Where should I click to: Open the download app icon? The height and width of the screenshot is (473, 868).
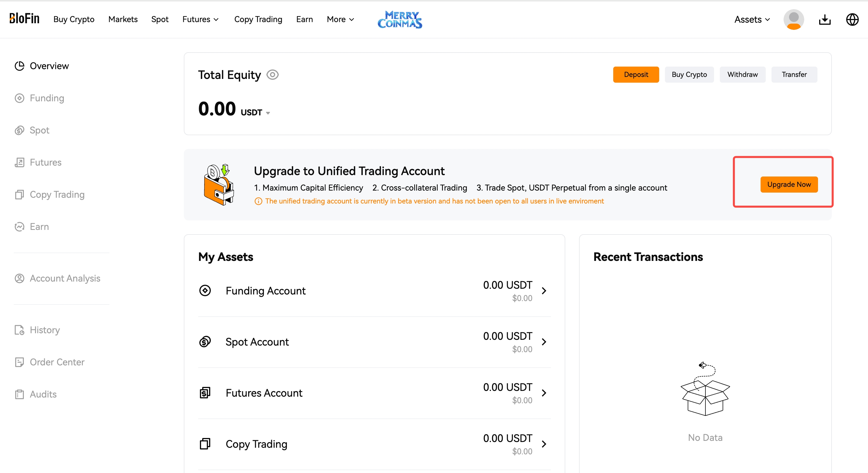[x=825, y=20]
